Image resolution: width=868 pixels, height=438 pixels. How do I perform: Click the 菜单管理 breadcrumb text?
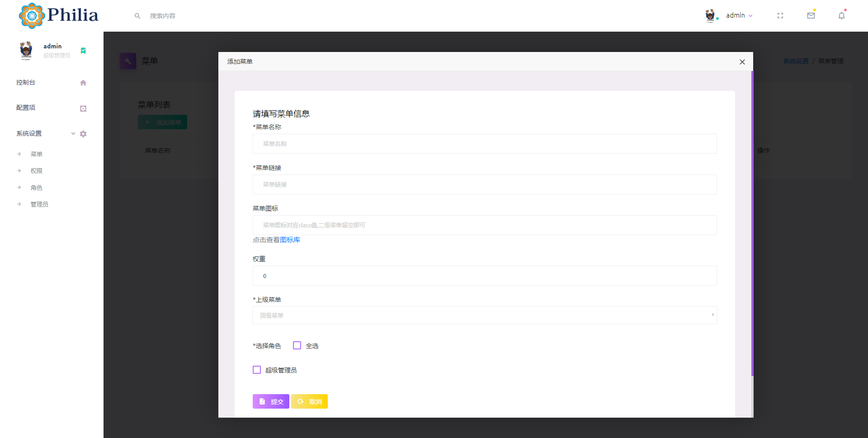[x=831, y=61]
